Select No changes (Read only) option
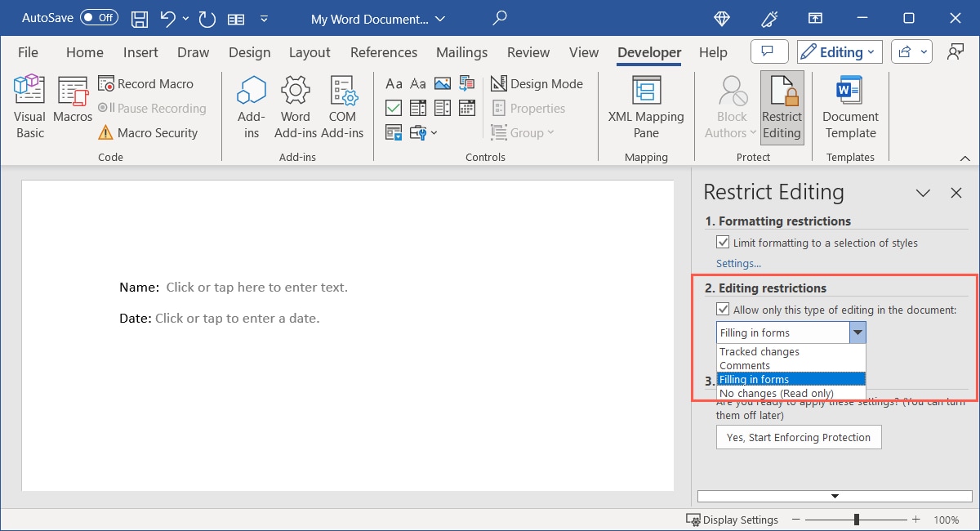Viewport: 980px width, 531px height. [x=775, y=393]
